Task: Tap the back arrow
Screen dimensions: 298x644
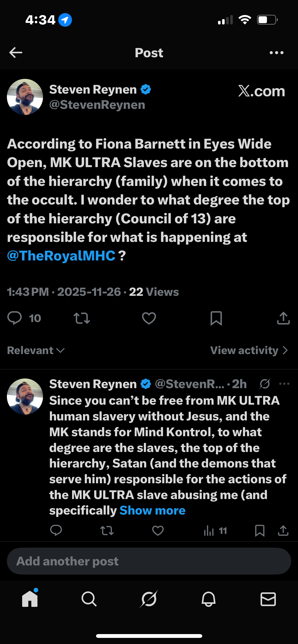Action: click(16, 53)
